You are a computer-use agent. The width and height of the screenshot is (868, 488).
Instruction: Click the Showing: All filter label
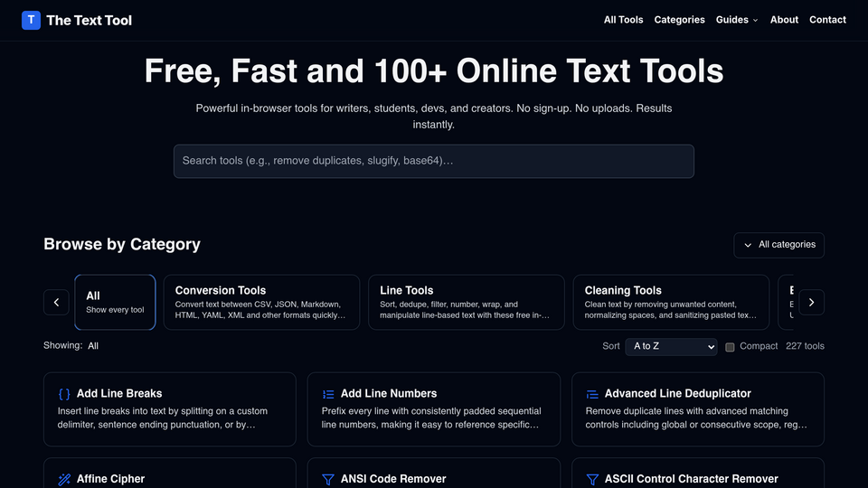[x=71, y=346]
